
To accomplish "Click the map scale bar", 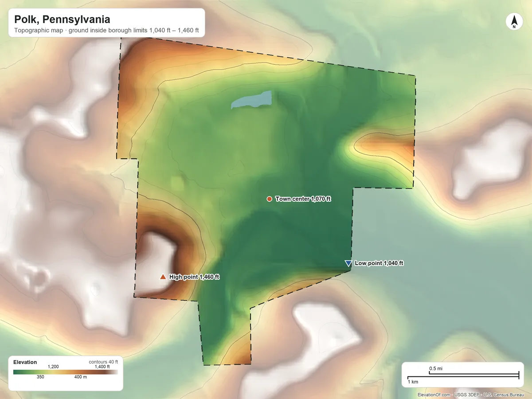I will pos(463,375).
